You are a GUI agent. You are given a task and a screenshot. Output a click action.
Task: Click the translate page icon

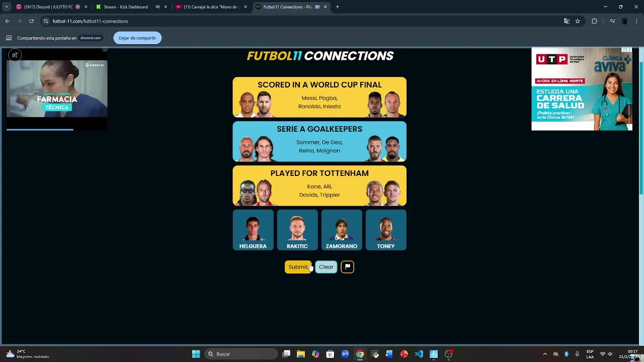pos(567,21)
